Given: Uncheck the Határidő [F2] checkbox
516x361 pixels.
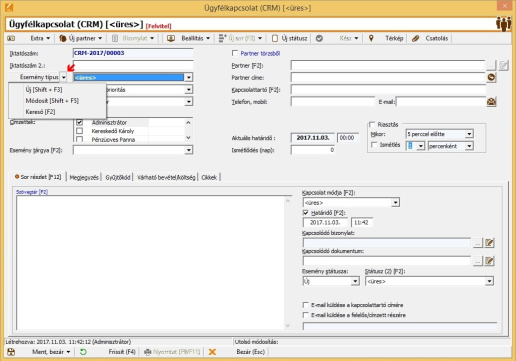Looking at the screenshot, I should tap(305, 213).
